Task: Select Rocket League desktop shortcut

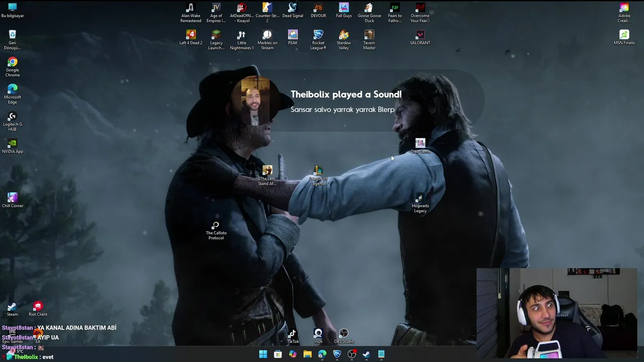Action: [318, 40]
